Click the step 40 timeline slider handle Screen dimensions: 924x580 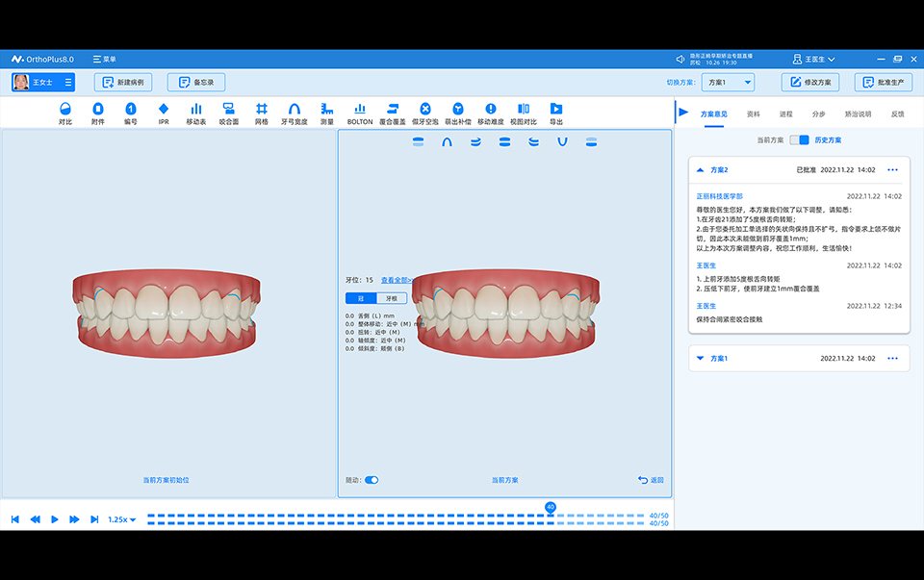pos(551,507)
